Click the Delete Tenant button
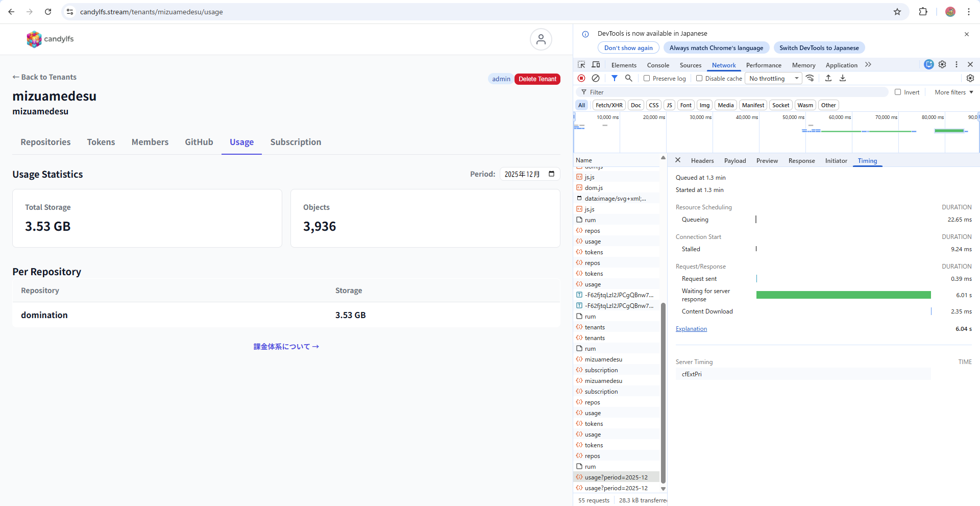980x506 pixels. pos(537,79)
